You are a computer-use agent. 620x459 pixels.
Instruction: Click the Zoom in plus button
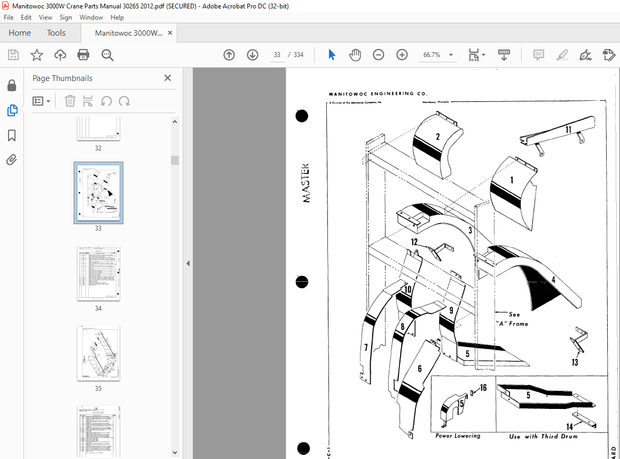(402, 55)
